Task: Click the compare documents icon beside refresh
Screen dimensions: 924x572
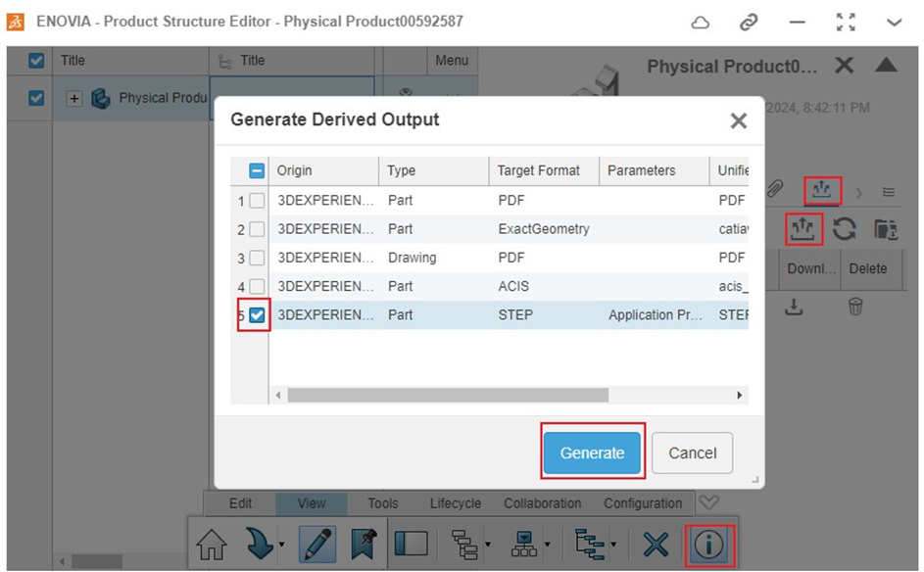Action: click(x=886, y=229)
